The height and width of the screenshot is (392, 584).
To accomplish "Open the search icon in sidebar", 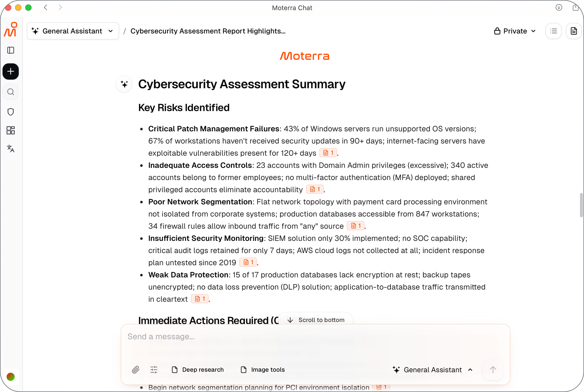I will [x=11, y=92].
